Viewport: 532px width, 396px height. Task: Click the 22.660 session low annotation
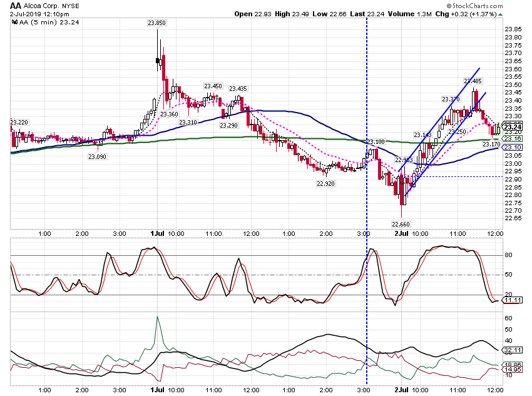[x=401, y=224]
